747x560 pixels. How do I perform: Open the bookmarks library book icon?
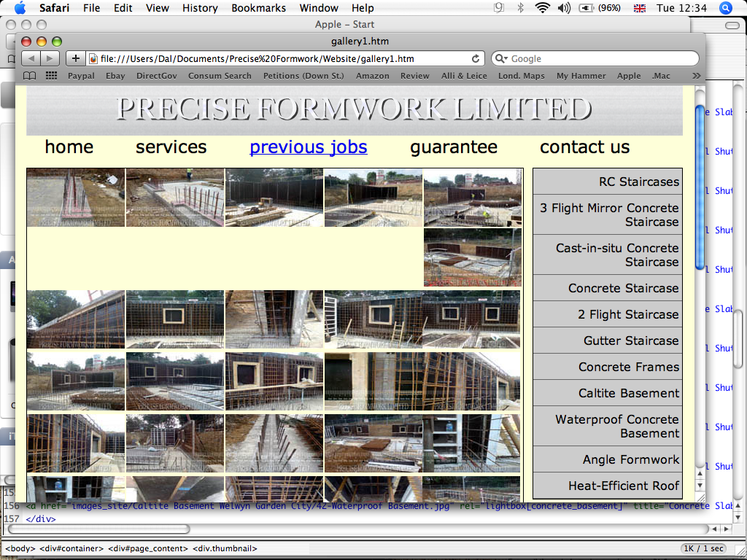coord(30,76)
